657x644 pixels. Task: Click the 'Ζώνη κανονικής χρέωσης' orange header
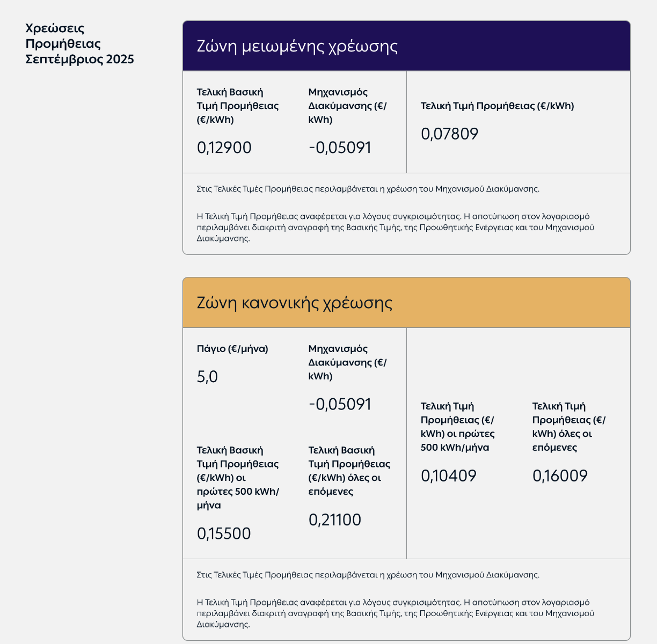click(x=406, y=303)
